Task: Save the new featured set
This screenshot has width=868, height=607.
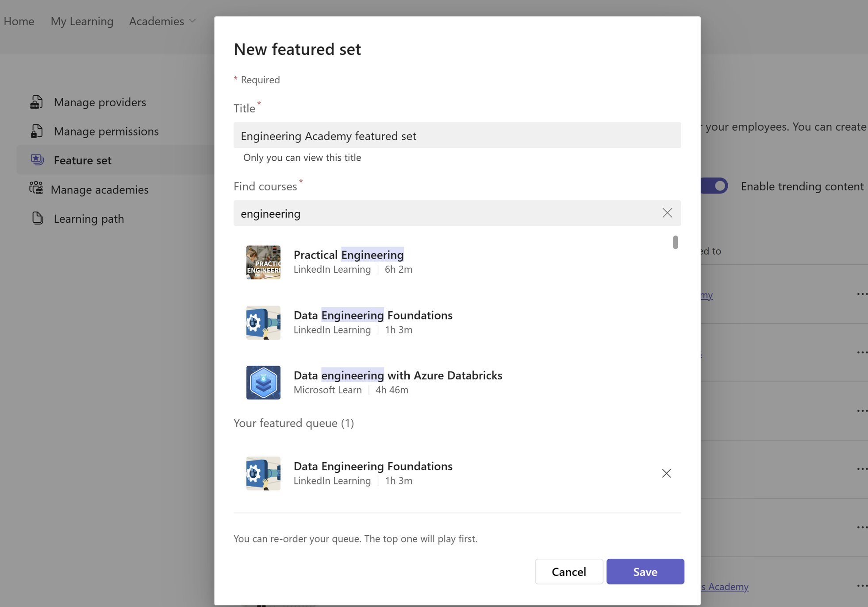Action: [645, 572]
